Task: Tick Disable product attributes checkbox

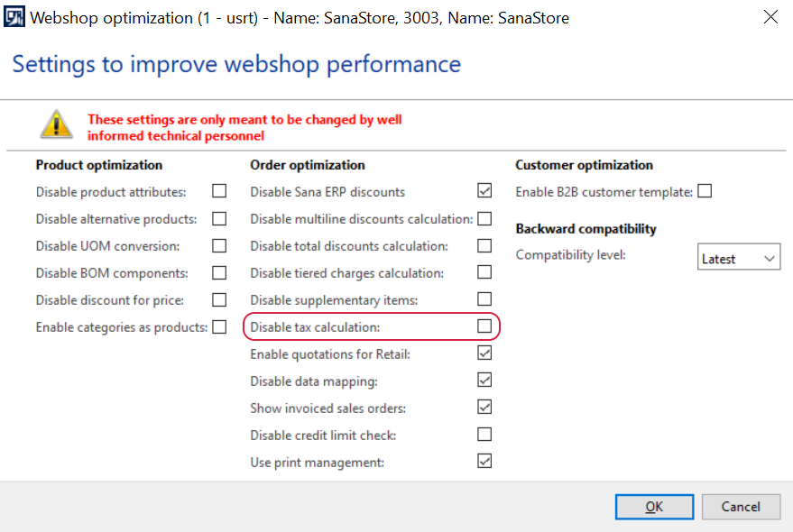Action: [219, 190]
